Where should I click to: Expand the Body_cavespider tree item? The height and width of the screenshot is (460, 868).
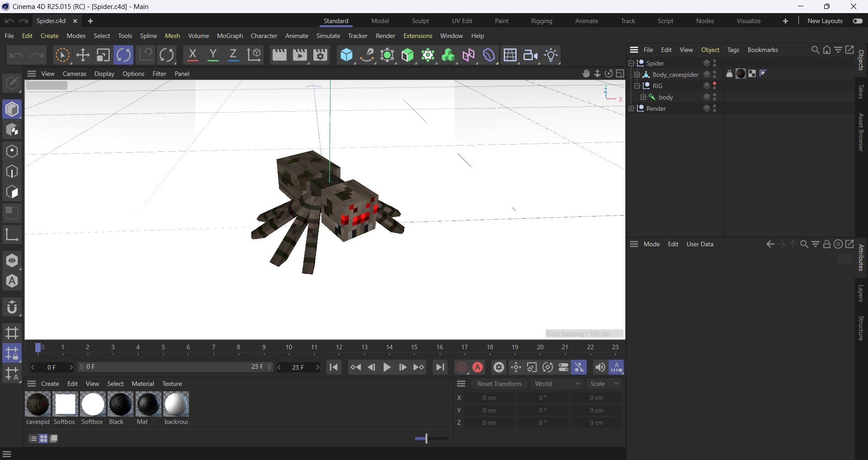[637, 75]
